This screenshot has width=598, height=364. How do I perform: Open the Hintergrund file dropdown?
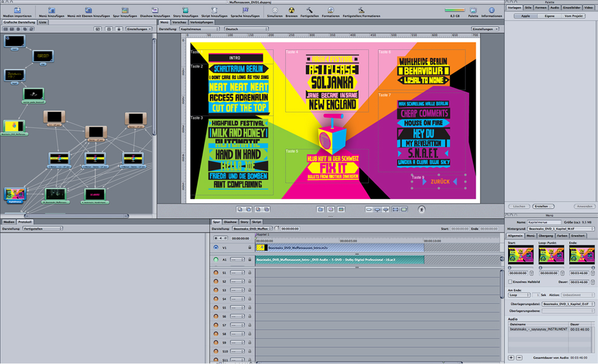[x=561, y=229]
